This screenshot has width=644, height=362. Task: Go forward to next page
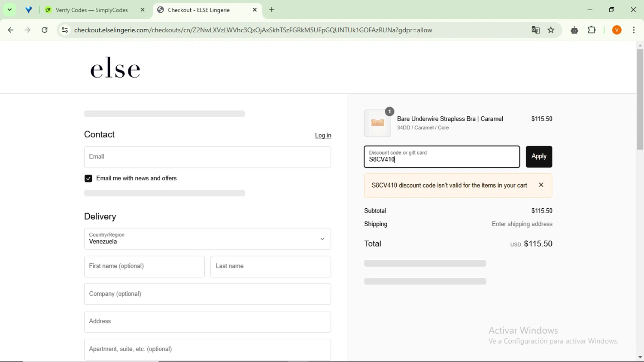tap(28, 30)
